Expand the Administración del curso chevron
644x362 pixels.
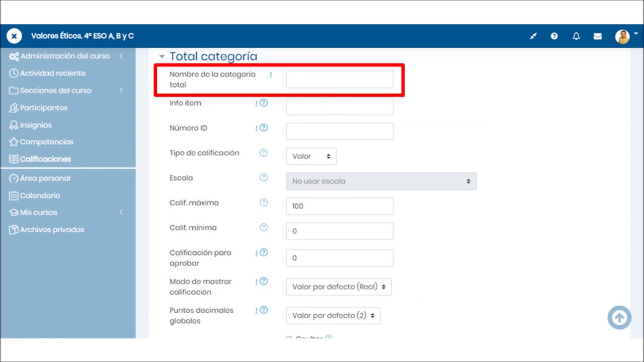[121, 56]
